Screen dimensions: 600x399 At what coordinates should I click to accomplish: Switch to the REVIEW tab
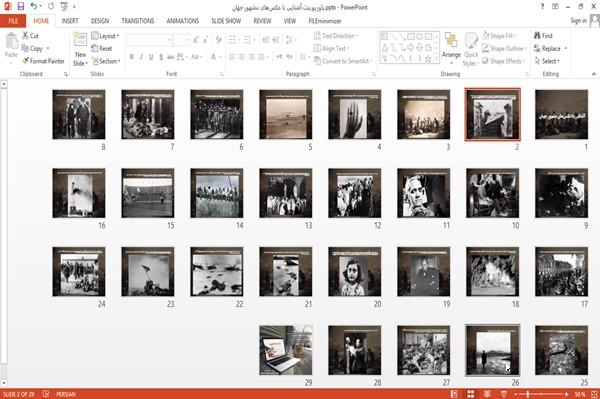(262, 21)
